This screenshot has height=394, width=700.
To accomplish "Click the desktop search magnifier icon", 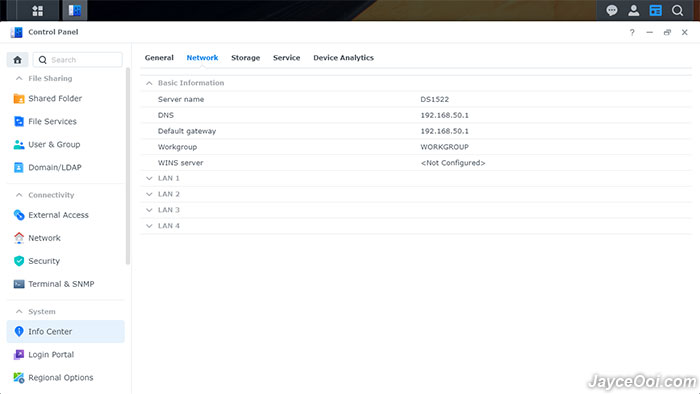I will click(677, 10).
